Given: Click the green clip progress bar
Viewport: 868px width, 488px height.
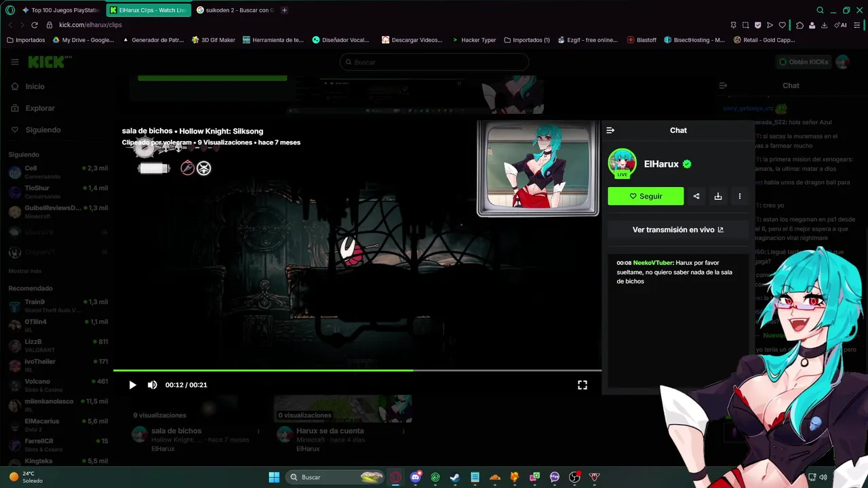Looking at the screenshot, I should pos(357,370).
